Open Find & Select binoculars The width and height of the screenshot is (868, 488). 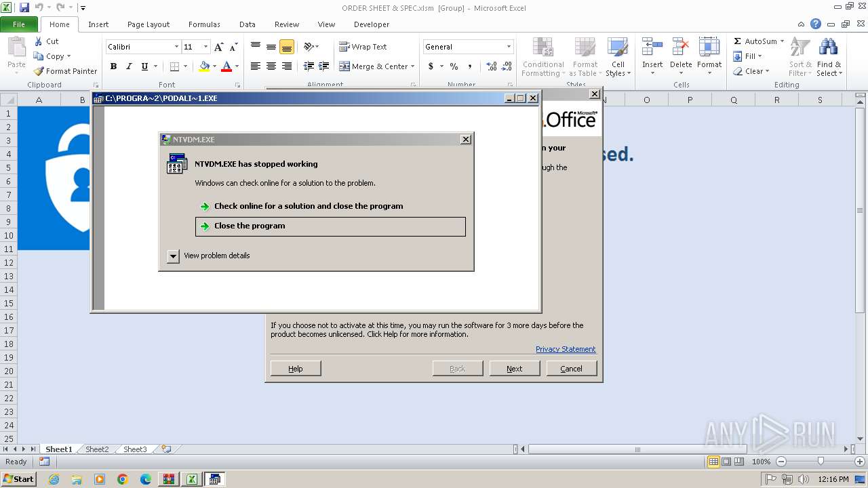pos(828,47)
